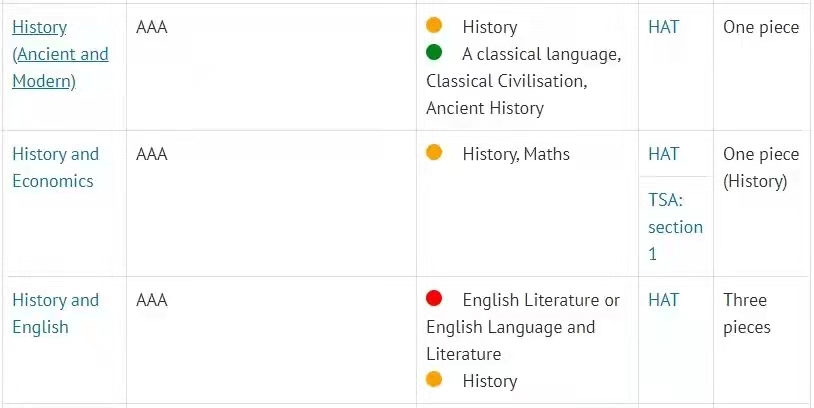Click the red dot beside English Literature
814x408 pixels.
point(434,298)
